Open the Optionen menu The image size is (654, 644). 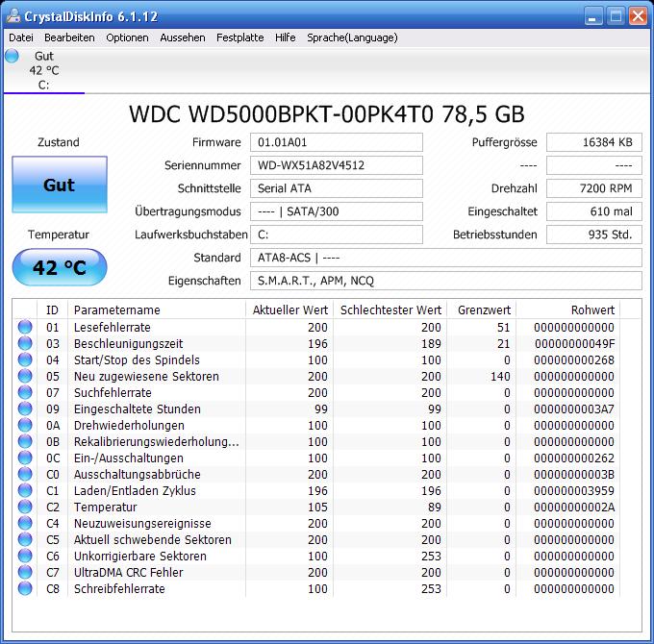click(127, 37)
